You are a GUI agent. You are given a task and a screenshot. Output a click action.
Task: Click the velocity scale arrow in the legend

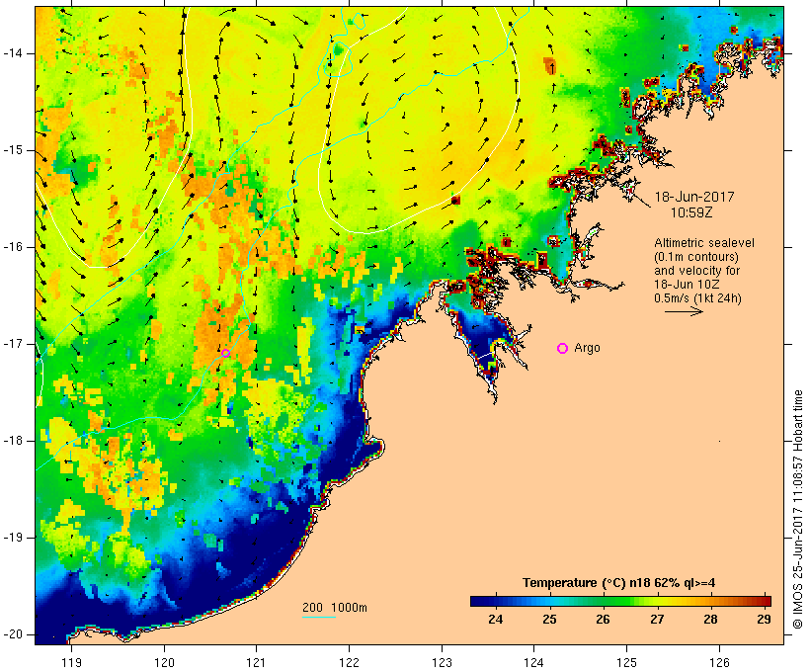click(684, 311)
